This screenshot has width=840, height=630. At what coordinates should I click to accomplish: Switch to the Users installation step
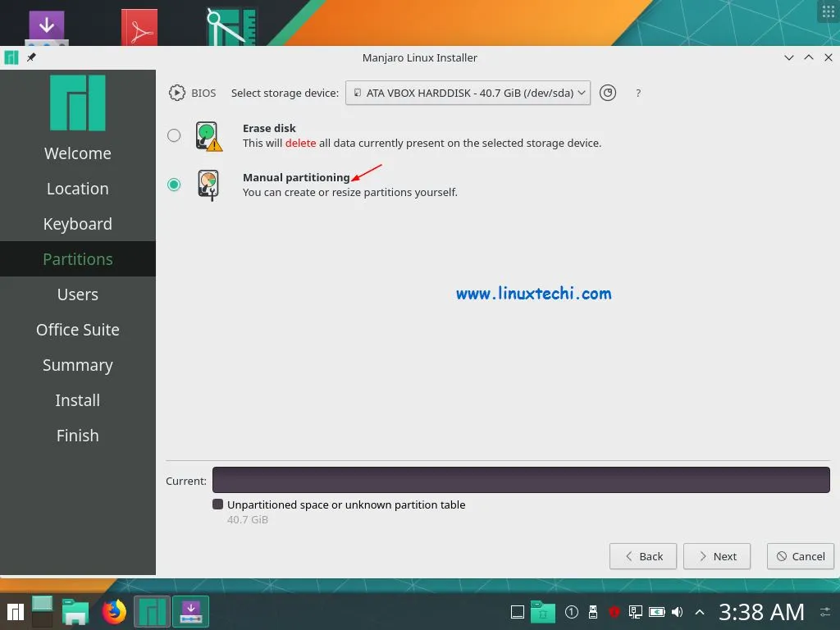(x=77, y=294)
